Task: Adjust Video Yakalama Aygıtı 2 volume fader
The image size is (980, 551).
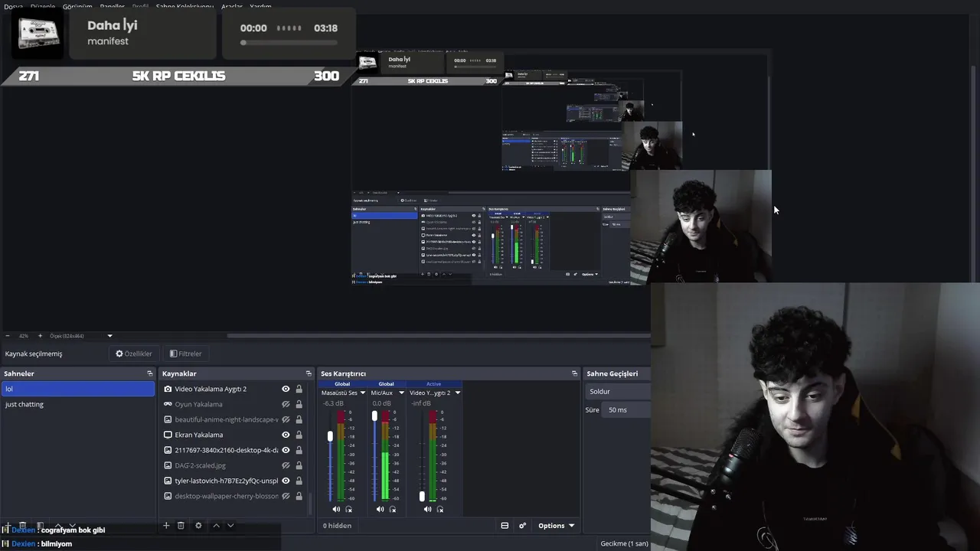Action: point(421,497)
